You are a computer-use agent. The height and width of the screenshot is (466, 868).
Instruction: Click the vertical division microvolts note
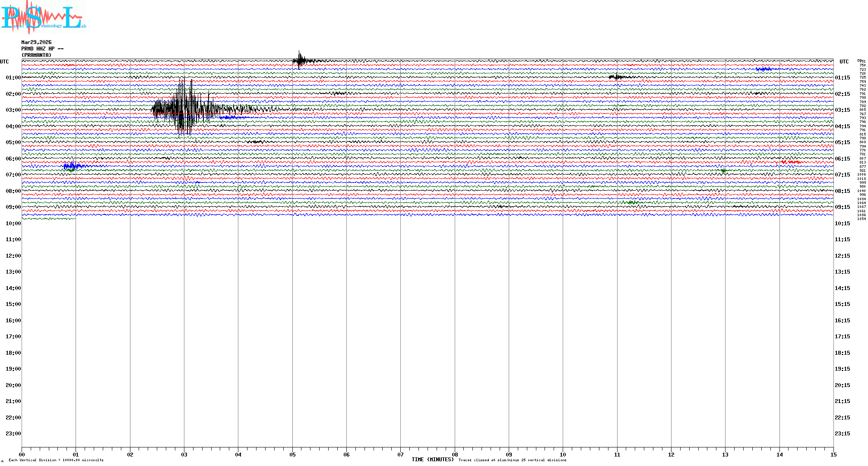56,460
